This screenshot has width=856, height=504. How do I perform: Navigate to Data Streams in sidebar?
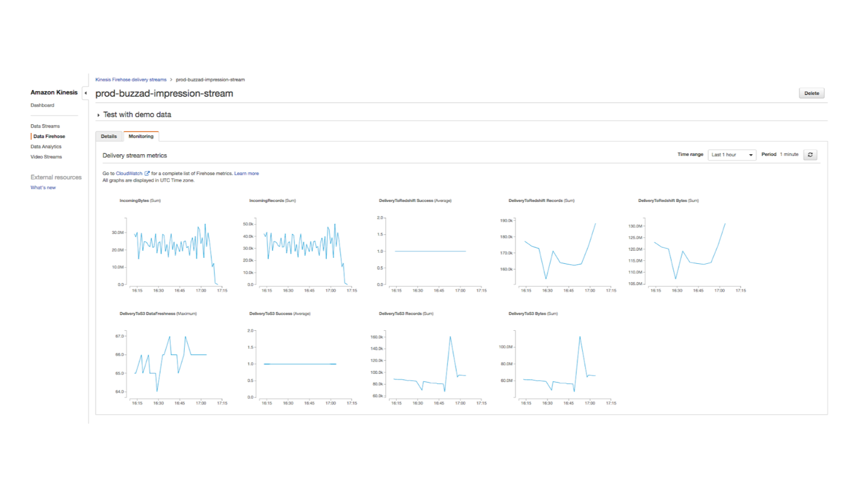(x=45, y=126)
